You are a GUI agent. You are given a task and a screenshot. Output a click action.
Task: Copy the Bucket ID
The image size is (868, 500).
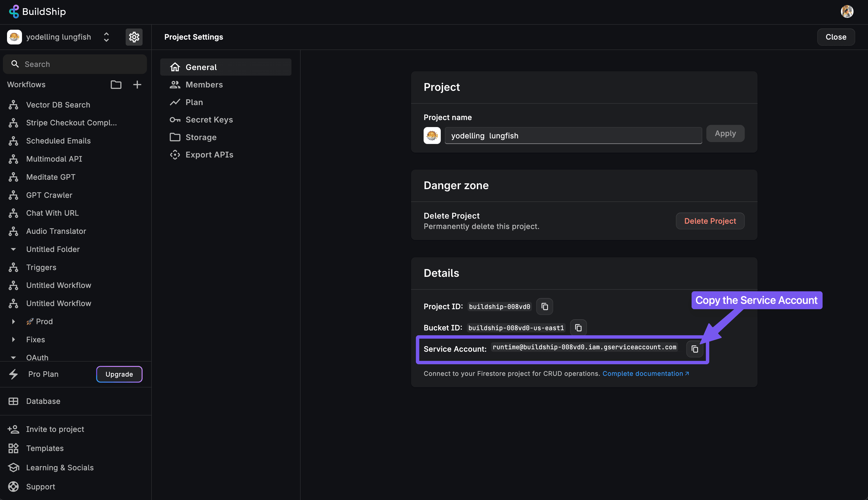point(578,327)
